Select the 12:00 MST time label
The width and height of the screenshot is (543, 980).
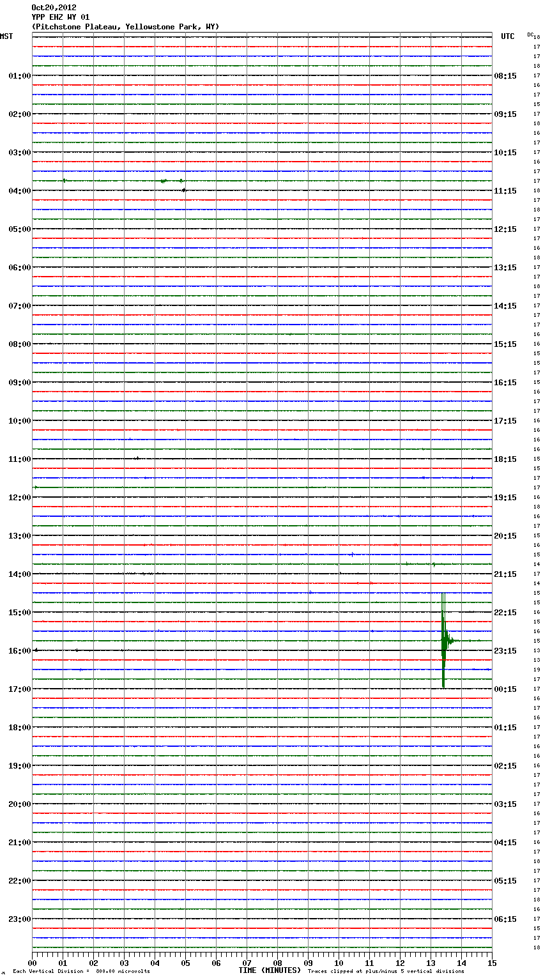coord(20,498)
